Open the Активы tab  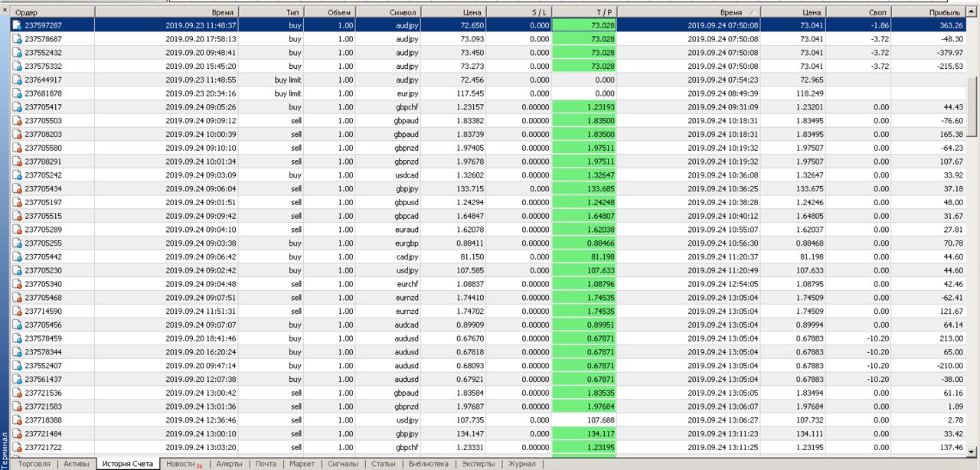(x=77, y=464)
